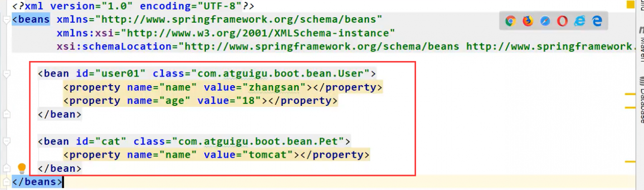The height and width of the screenshot is (190, 644).
Task: Jump to warning stripe near age property line
Action: [630, 107]
